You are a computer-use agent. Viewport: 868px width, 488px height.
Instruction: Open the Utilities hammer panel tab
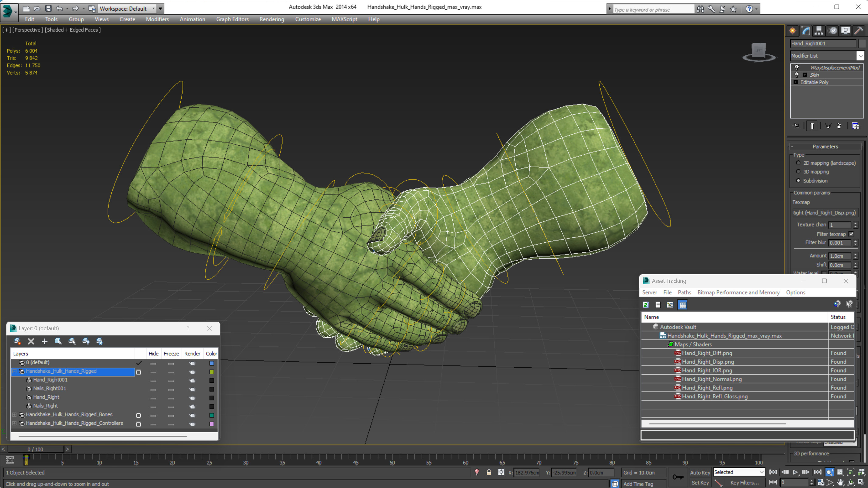(x=859, y=31)
